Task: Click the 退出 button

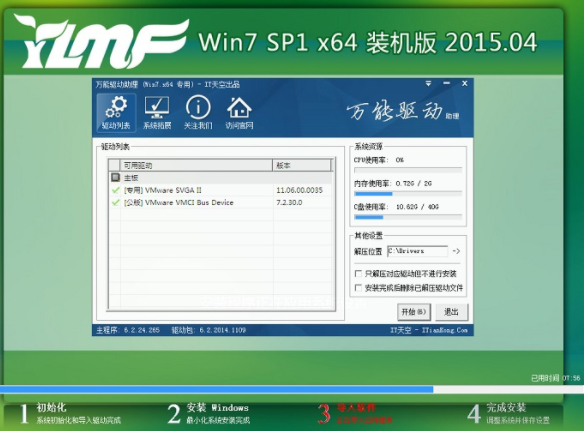Action: (x=451, y=312)
